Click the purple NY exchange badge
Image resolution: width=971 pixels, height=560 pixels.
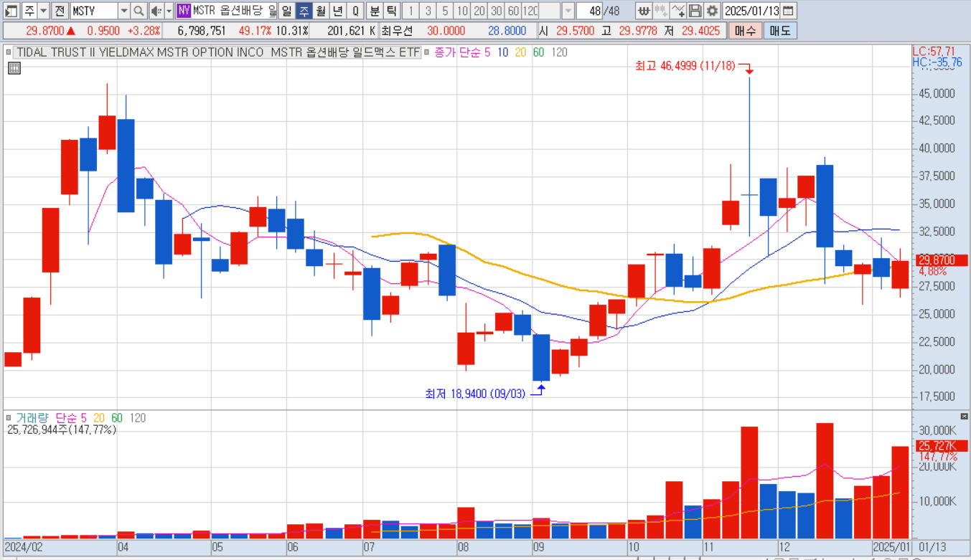184,11
